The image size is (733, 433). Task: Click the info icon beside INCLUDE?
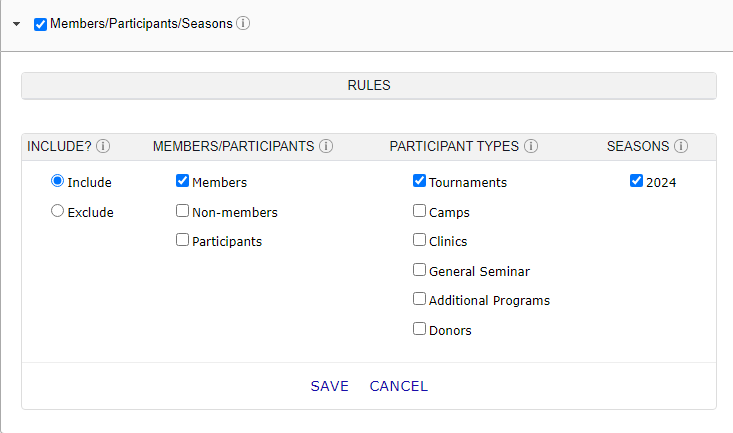[103, 146]
